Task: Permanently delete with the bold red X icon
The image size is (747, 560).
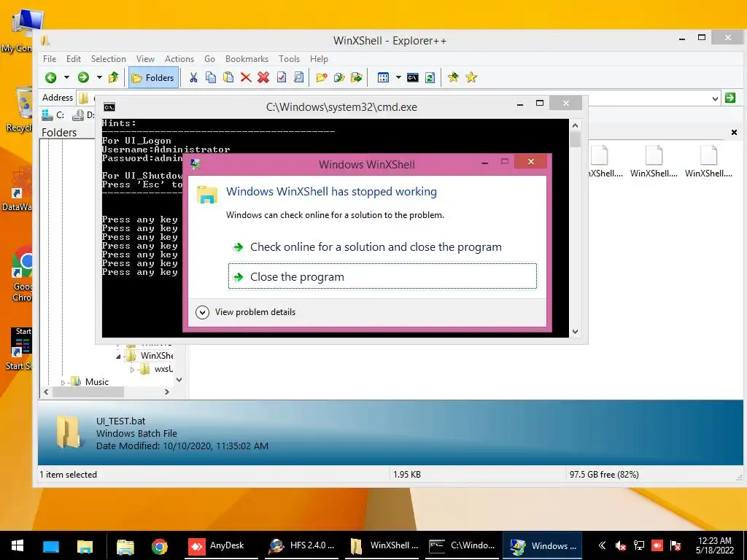Action: [263, 77]
